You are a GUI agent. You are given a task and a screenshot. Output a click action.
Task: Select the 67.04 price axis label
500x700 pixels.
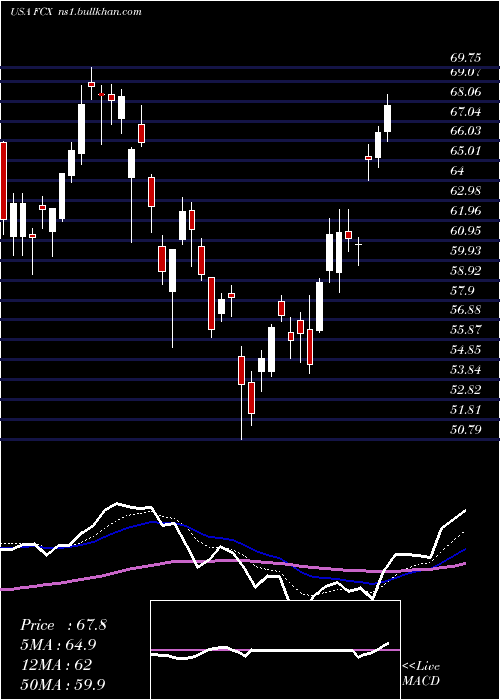[466, 112]
